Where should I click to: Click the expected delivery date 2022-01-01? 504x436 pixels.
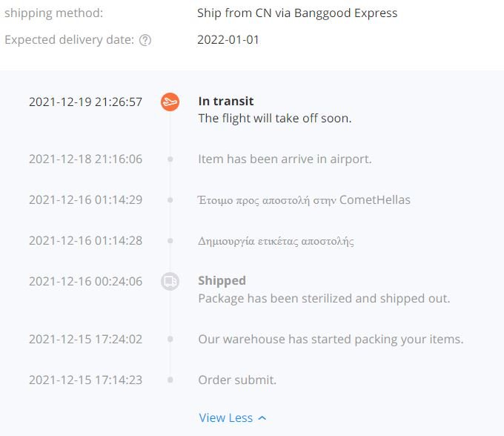[x=228, y=40]
